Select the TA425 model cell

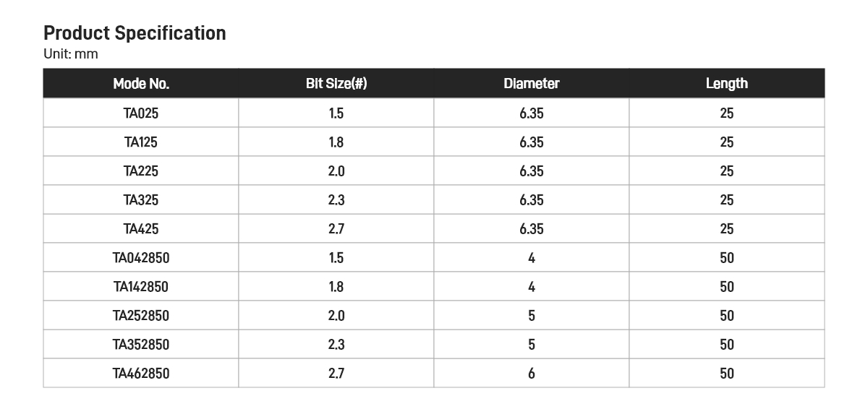point(141,229)
